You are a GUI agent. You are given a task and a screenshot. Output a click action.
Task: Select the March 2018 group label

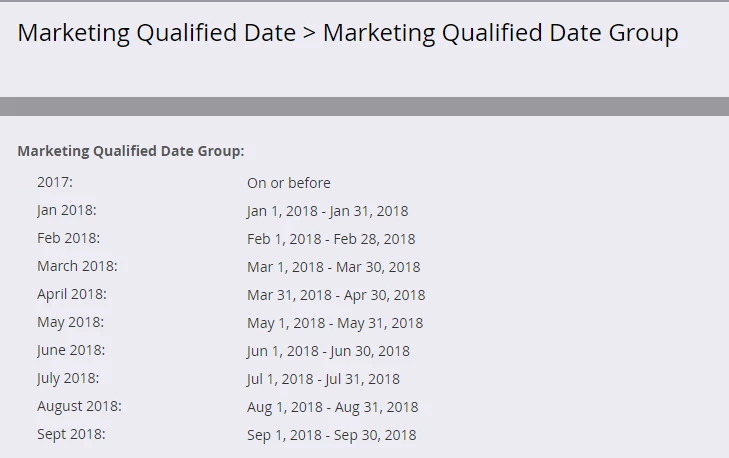(x=77, y=266)
